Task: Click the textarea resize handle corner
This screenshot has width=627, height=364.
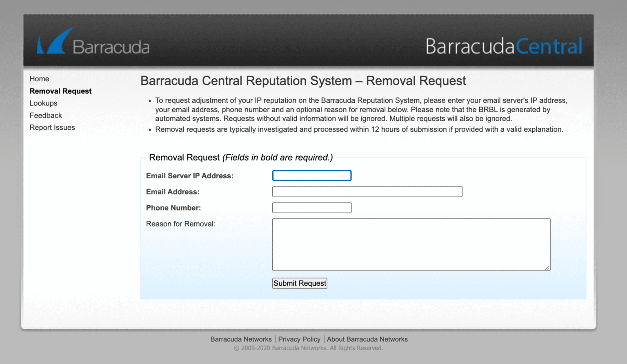Action: click(x=547, y=268)
